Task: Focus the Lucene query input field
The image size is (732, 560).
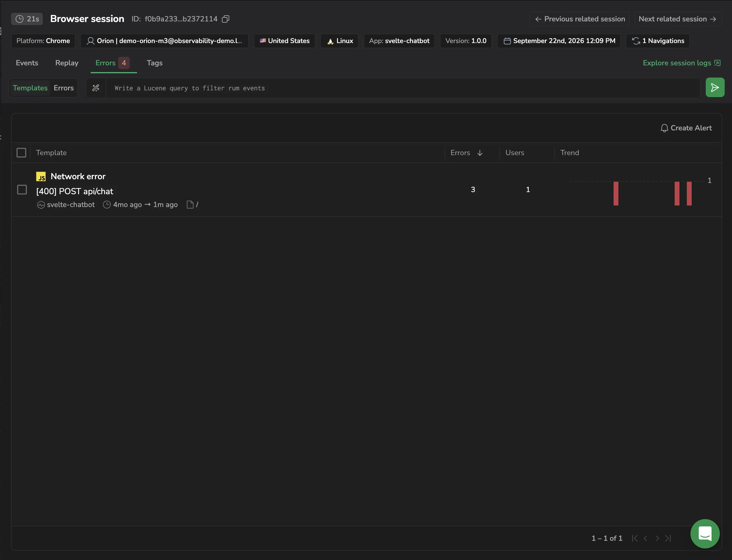Action: click(x=403, y=88)
